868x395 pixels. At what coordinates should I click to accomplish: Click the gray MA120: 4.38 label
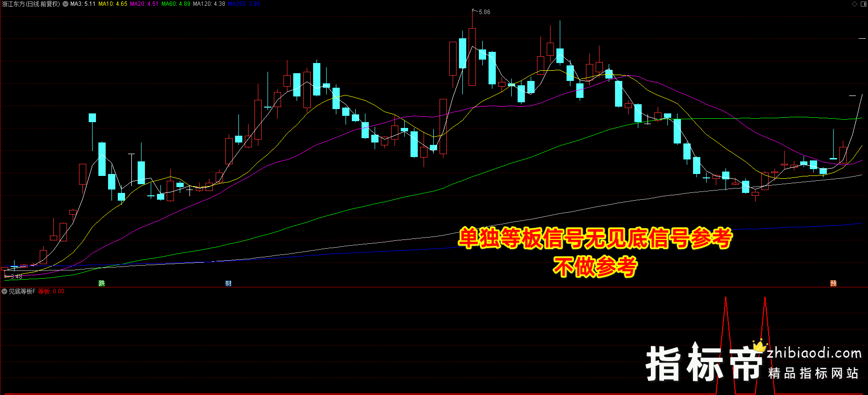click(x=209, y=4)
